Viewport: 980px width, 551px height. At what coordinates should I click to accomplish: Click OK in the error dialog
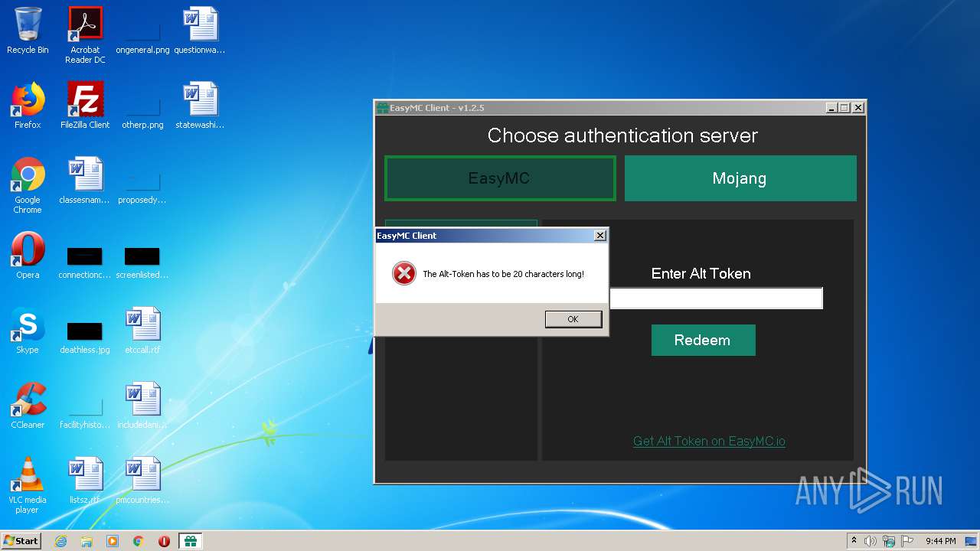tap(573, 319)
